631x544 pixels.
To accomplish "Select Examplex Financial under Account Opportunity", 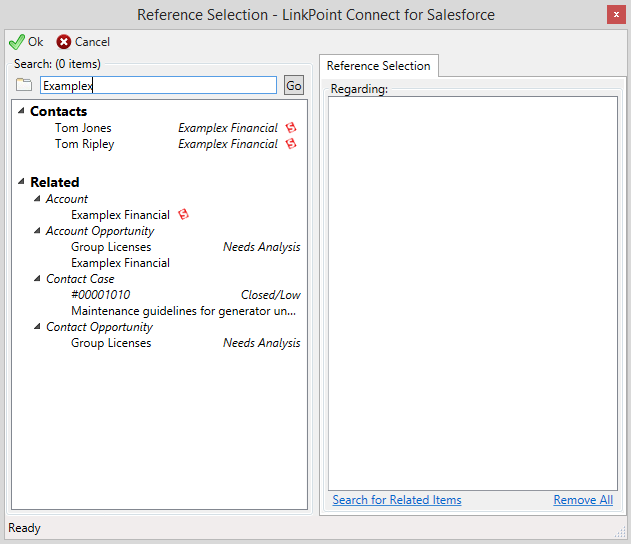I will pyautogui.click(x=120, y=263).
